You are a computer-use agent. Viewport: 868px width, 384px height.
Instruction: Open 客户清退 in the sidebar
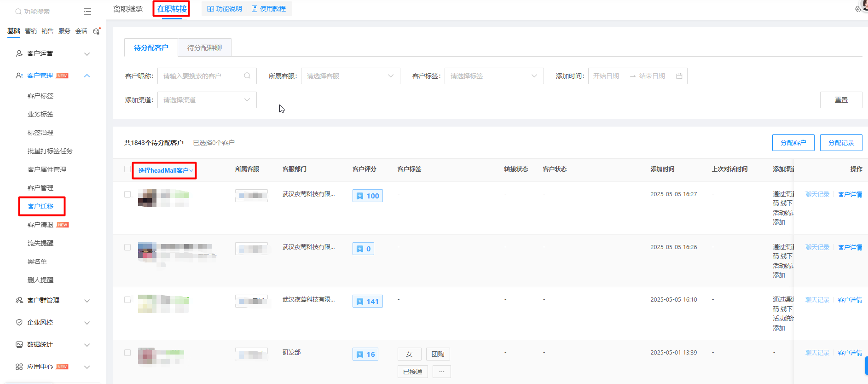click(41, 225)
